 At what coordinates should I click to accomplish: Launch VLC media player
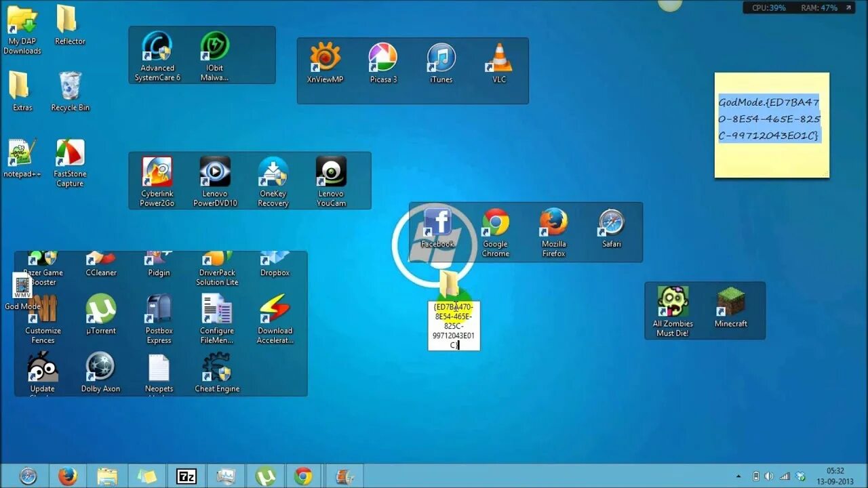[499, 63]
